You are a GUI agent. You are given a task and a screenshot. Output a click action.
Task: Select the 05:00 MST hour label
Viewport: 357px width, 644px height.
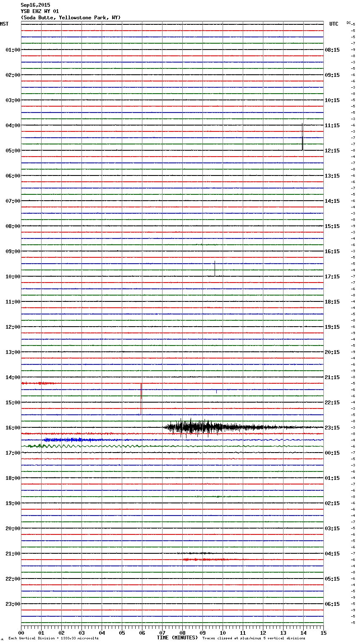click(13, 151)
